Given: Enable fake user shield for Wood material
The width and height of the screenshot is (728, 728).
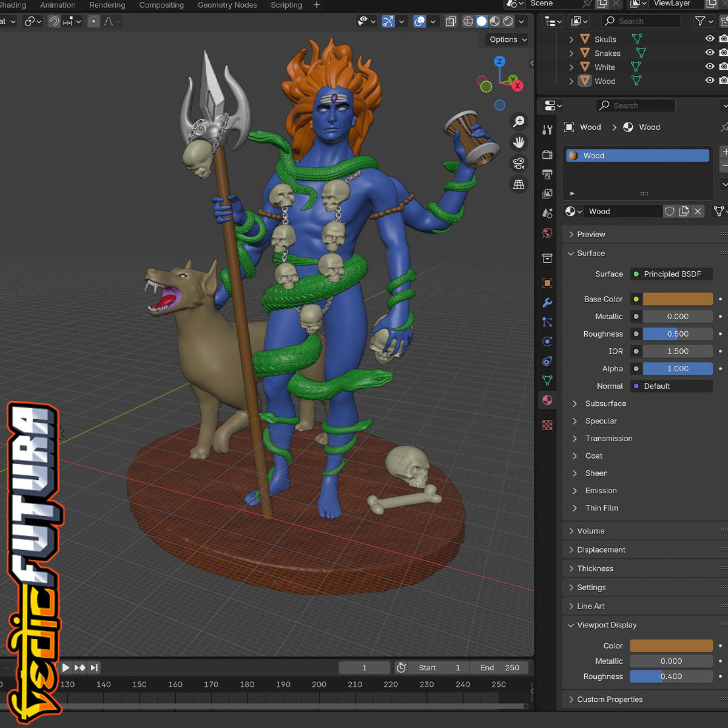Looking at the screenshot, I should coord(669,211).
